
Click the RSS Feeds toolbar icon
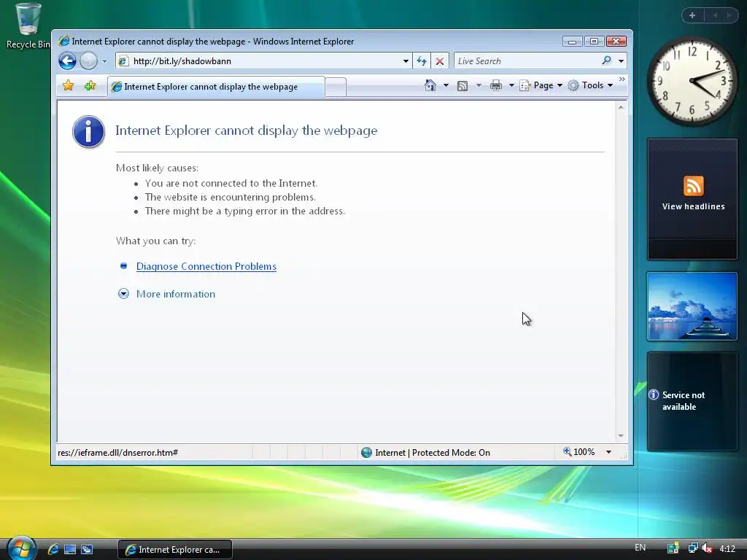tap(462, 86)
